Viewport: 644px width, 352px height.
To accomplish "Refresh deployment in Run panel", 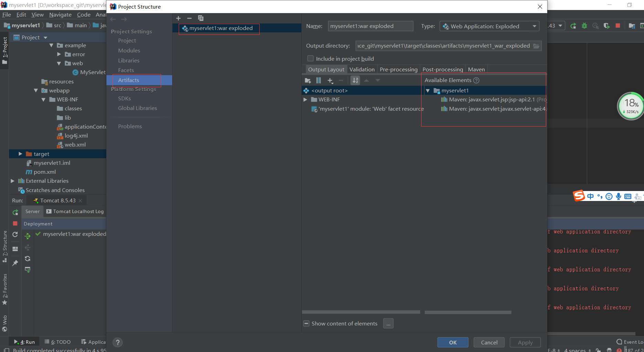I will click(28, 259).
